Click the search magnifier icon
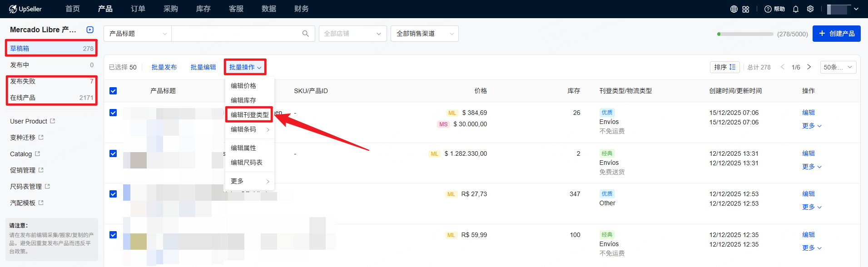Viewport: 868px width, 267px height. (x=305, y=34)
